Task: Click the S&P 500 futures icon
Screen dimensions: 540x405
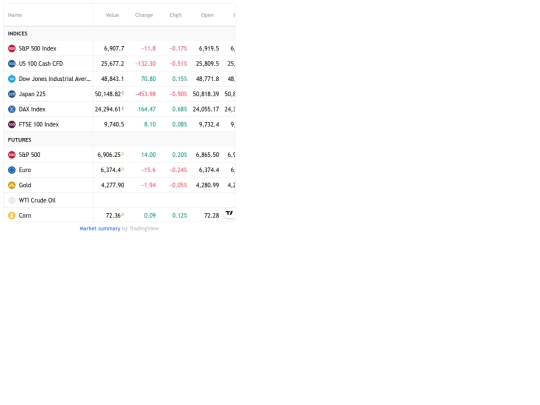Action: pos(12,155)
